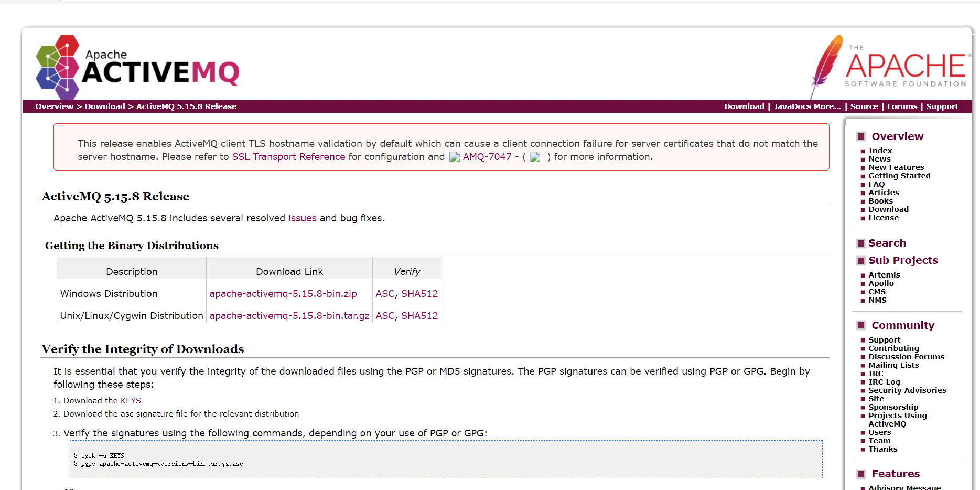
Task: Open Index in the sidebar
Action: 880,151
